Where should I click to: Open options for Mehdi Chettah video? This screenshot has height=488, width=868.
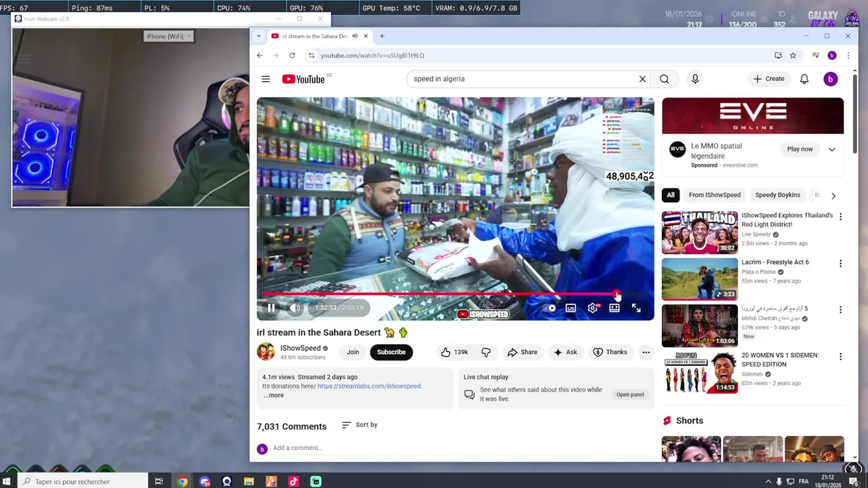pos(840,310)
